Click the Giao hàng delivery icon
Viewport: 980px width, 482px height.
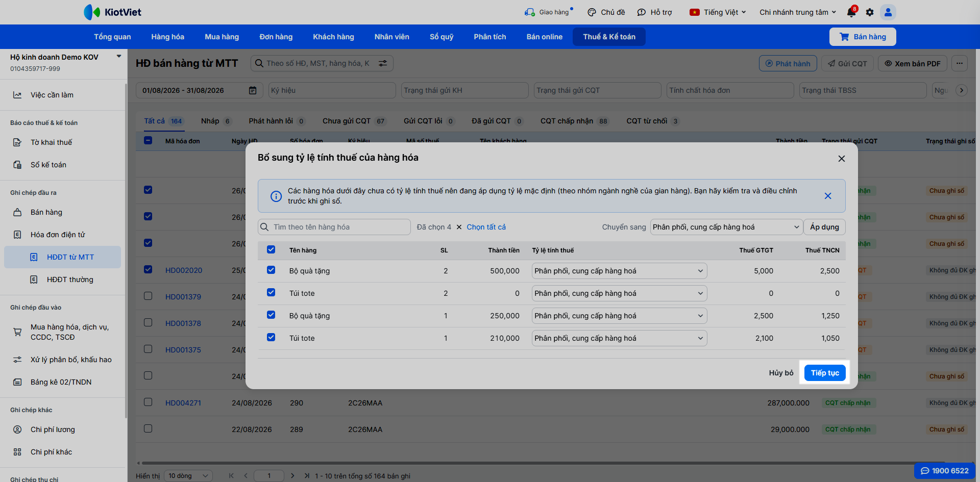point(529,12)
